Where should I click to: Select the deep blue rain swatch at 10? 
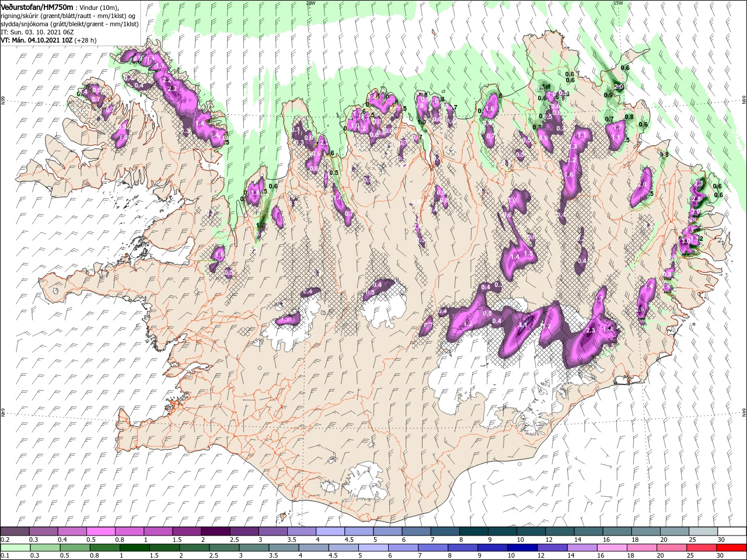click(x=523, y=548)
